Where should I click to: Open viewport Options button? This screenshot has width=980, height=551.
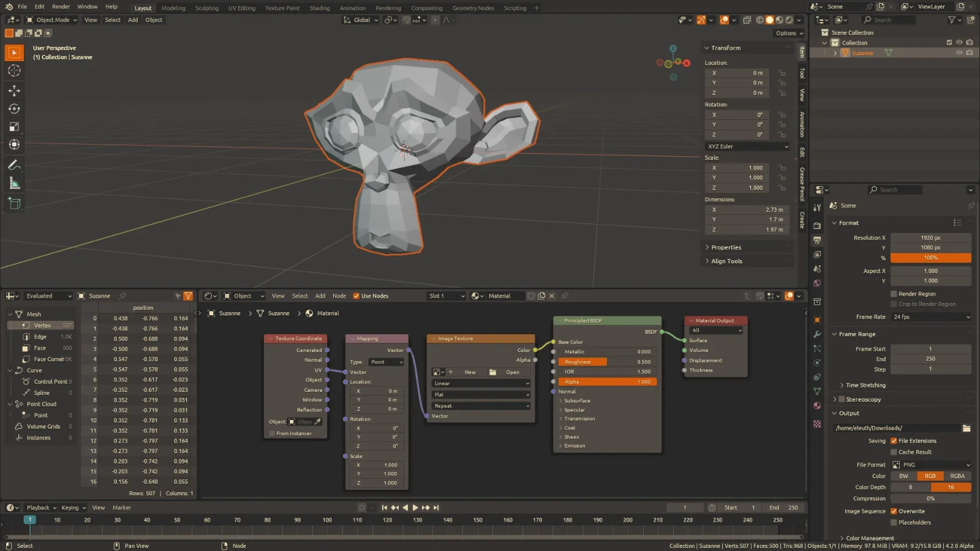coord(789,33)
